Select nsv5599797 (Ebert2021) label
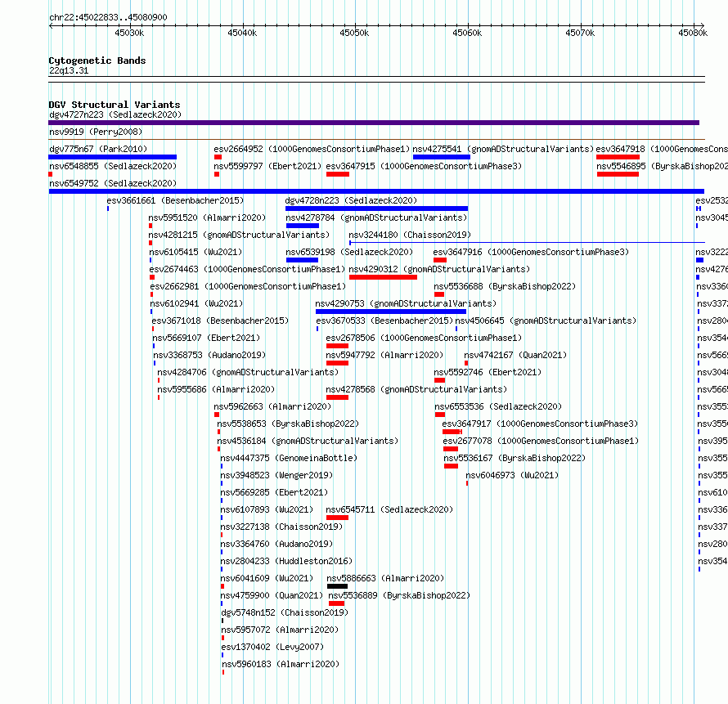 (x=267, y=166)
